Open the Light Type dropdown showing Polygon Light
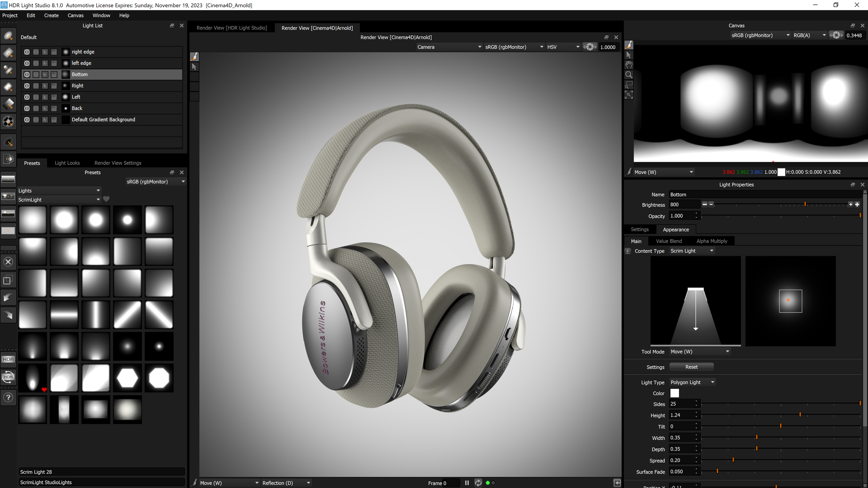Image resolution: width=868 pixels, height=488 pixels. point(692,382)
